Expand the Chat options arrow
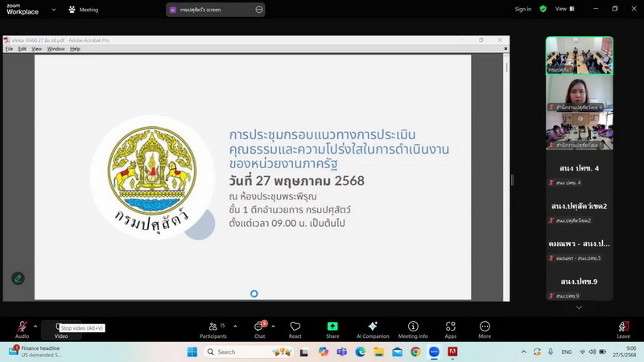The width and height of the screenshot is (644, 362). click(x=273, y=327)
